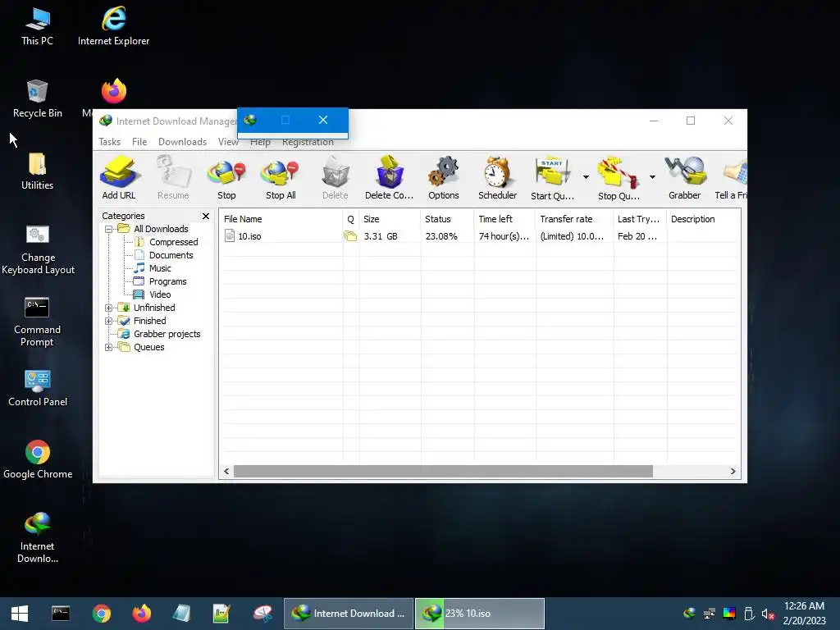Open the taskbar clock showing 12:26 AM
Image resolution: width=840 pixels, height=630 pixels.
tap(804, 614)
